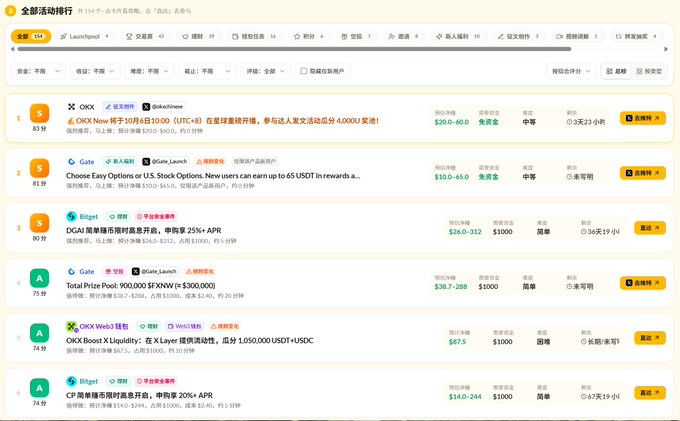Open the OKX Boost X Liquidity title

pos(190,341)
